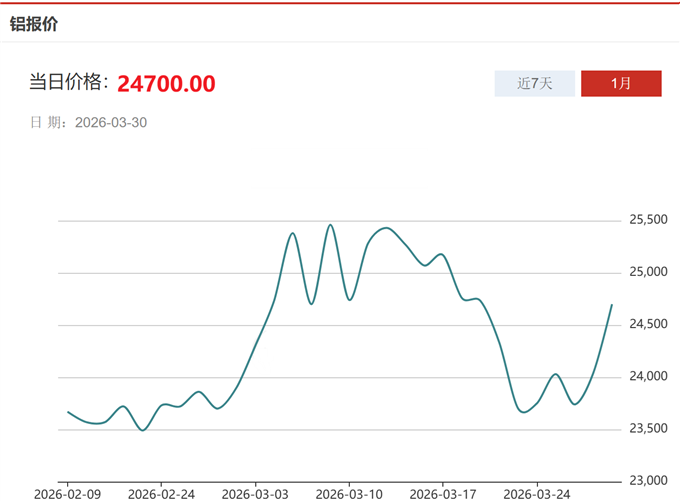Screen dimensions: 680x501
Task: Click the date text 2026-03-30
Action: 112,123
